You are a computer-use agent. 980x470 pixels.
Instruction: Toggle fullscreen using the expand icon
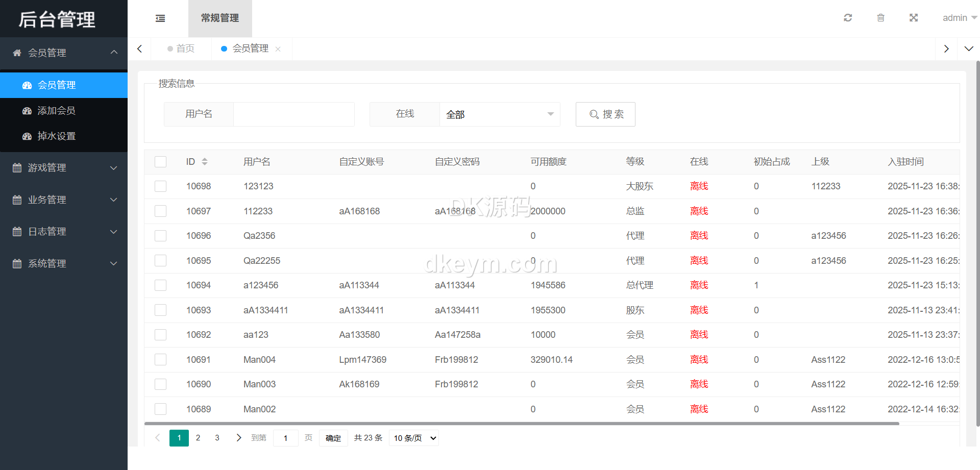tap(914, 18)
